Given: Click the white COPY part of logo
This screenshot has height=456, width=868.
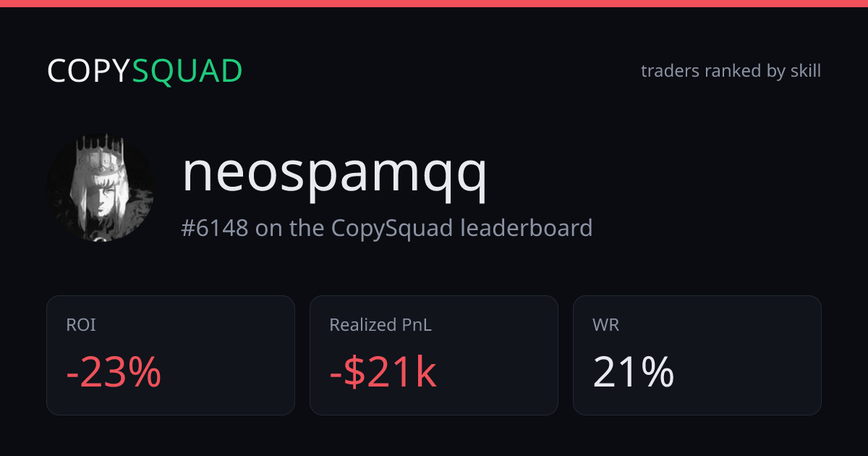Looking at the screenshot, I should (89, 71).
